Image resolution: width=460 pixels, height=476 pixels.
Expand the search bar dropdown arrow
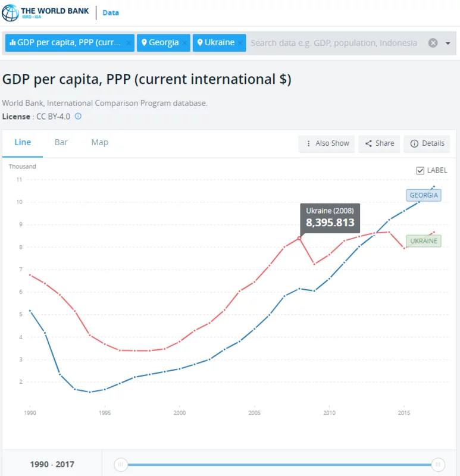pos(448,43)
